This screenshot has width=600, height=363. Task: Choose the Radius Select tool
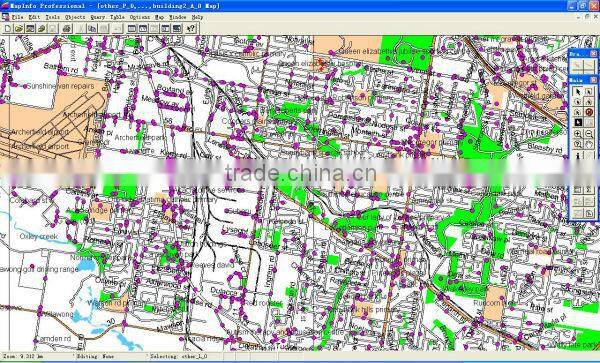click(x=578, y=102)
